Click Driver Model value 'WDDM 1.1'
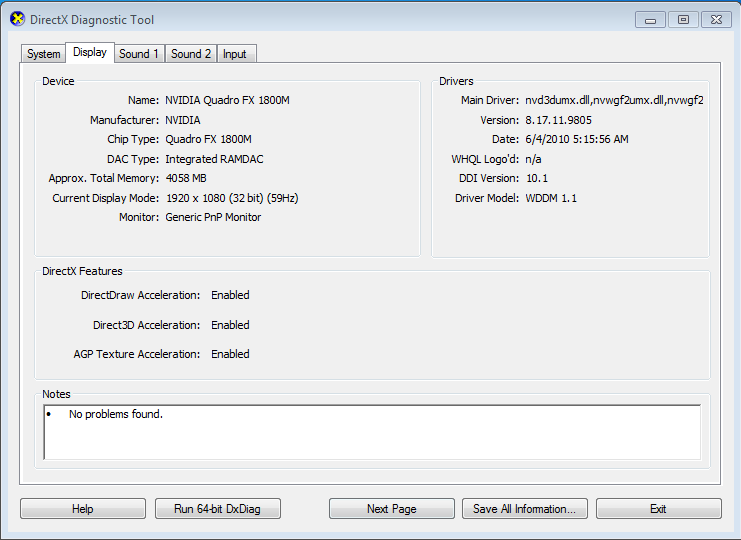 coord(551,198)
